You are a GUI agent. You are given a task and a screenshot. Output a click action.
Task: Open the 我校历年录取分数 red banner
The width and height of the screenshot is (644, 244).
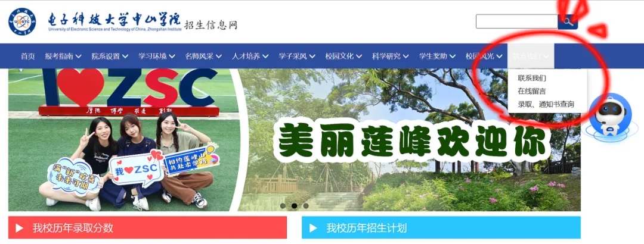[147, 227]
